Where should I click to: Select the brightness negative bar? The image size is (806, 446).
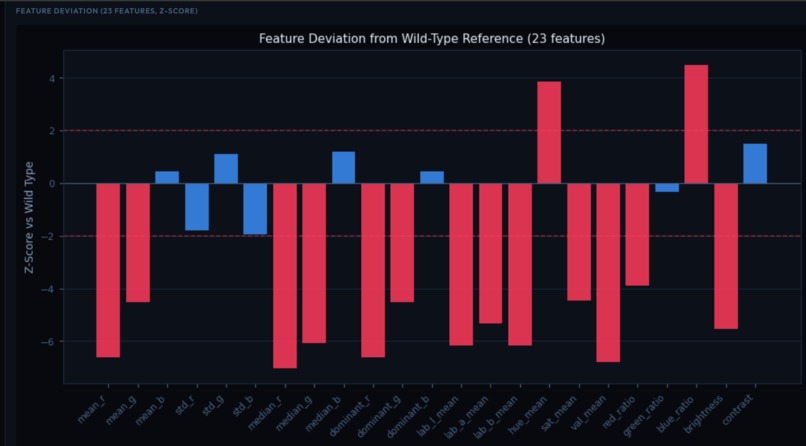click(x=726, y=256)
